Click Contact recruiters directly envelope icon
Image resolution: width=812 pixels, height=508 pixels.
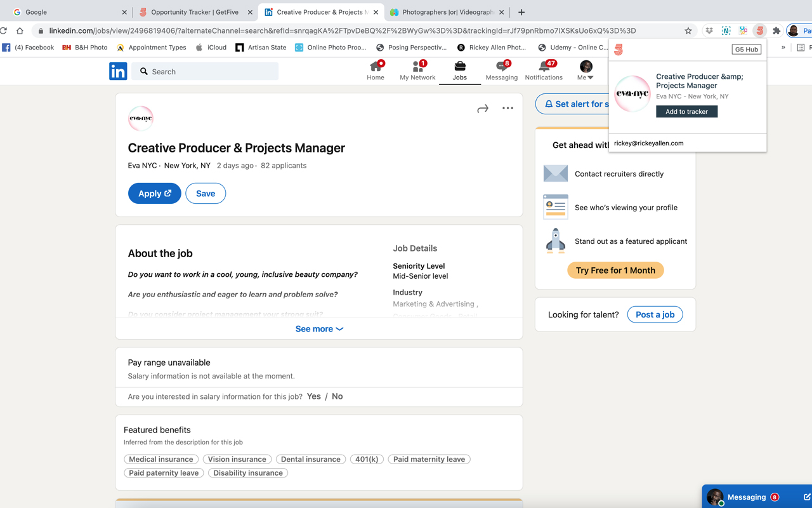556,173
